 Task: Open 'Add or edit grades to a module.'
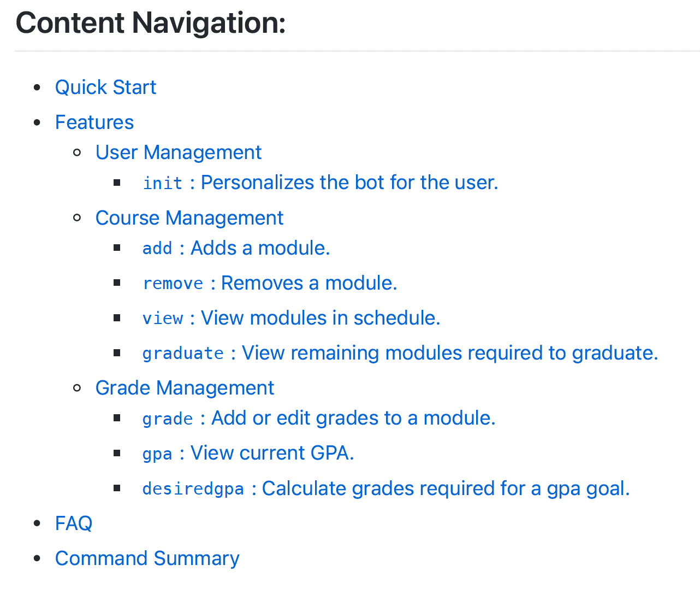[x=353, y=418]
